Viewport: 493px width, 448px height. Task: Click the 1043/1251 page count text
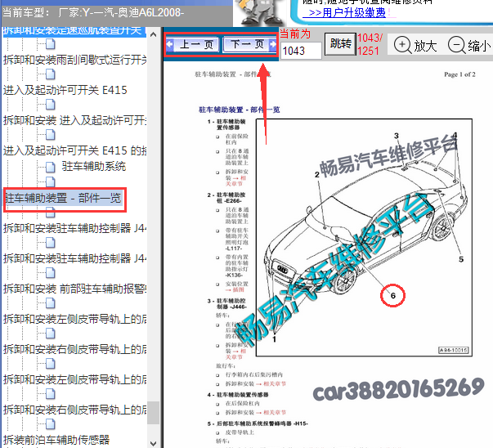[370, 44]
